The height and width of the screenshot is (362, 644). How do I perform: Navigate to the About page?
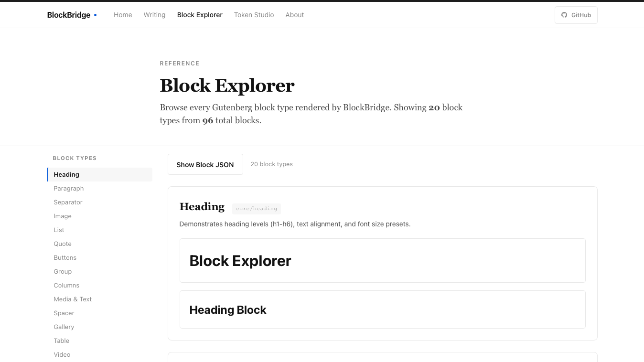click(x=295, y=15)
